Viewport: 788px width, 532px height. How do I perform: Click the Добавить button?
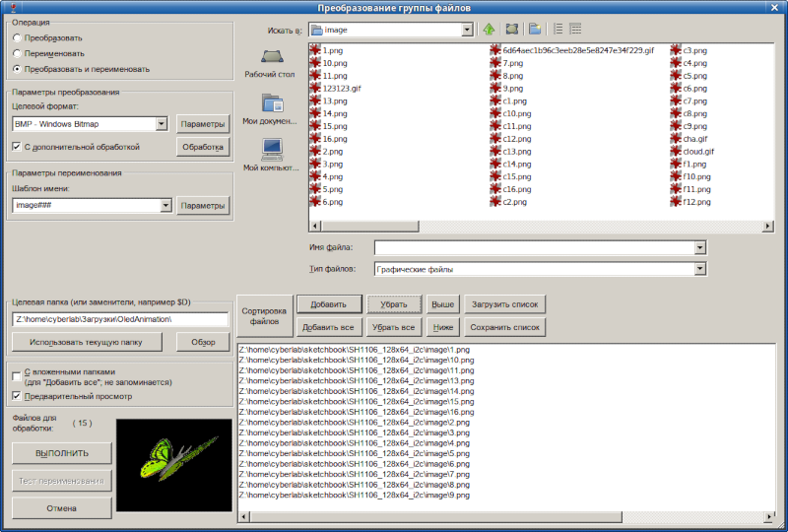329,304
